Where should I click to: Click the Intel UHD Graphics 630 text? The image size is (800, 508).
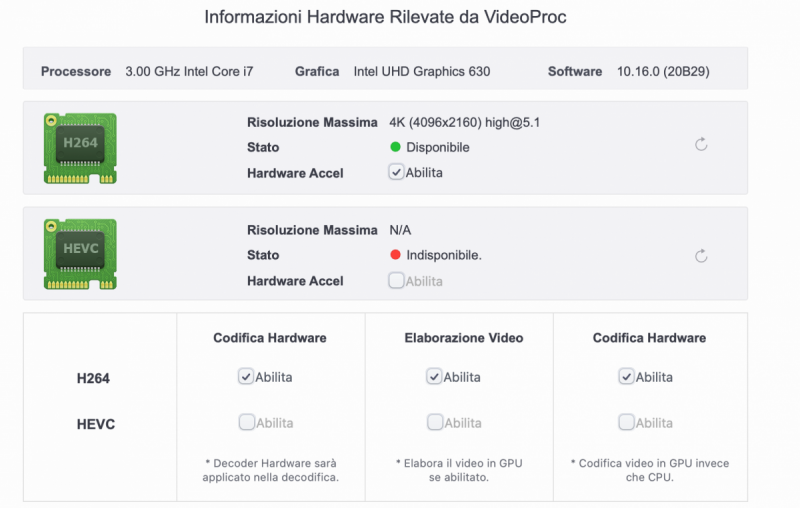click(422, 72)
